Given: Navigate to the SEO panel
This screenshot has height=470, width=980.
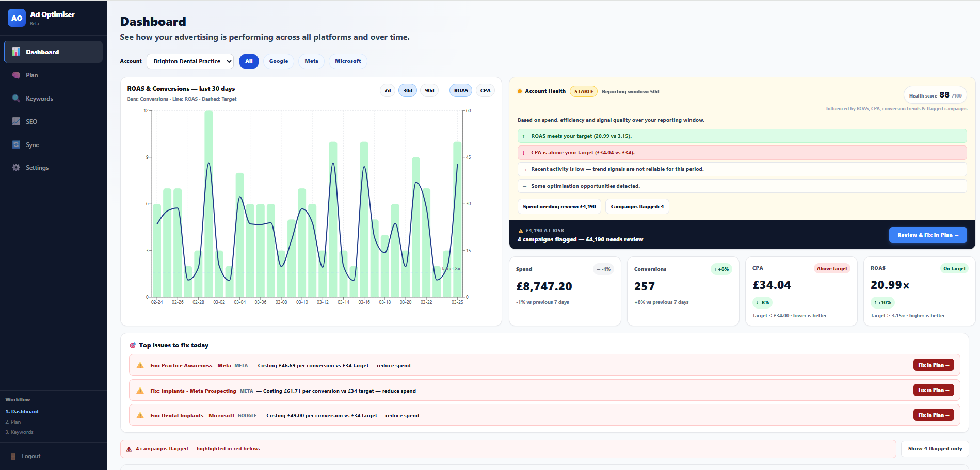Looking at the screenshot, I should tap(32, 121).
